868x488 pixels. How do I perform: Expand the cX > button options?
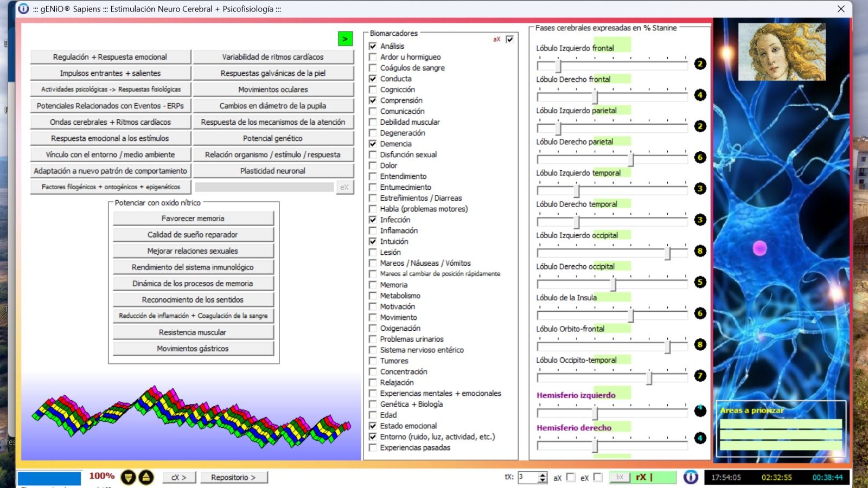point(178,477)
